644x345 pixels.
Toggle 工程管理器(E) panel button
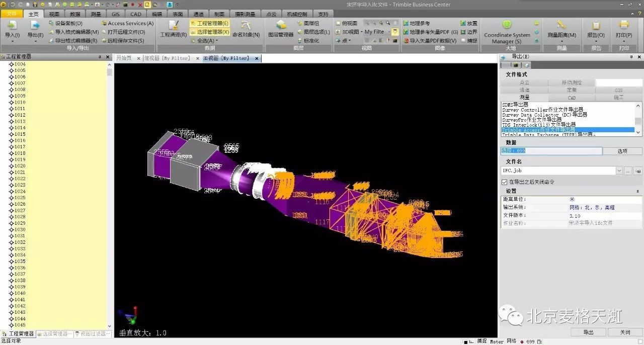[x=210, y=23]
